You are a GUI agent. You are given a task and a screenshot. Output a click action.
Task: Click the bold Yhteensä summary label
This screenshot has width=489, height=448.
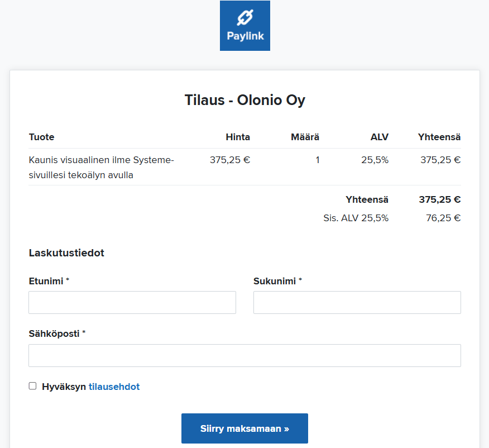pyautogui.click(x=367, y=199)
